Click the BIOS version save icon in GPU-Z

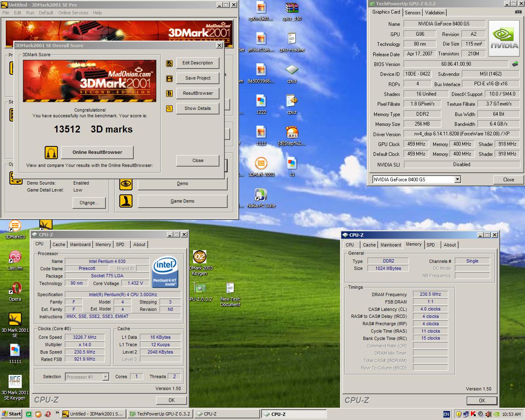[515, 64]
